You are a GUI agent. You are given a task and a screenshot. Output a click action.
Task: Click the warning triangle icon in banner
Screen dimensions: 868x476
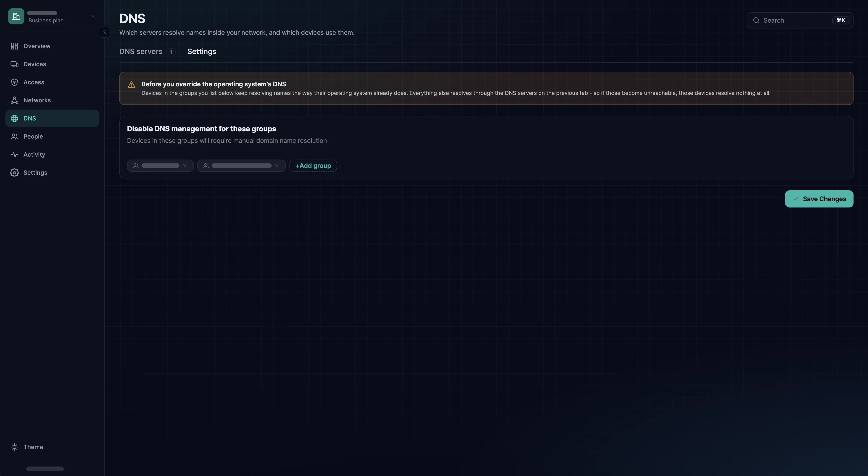pos(131,85)
